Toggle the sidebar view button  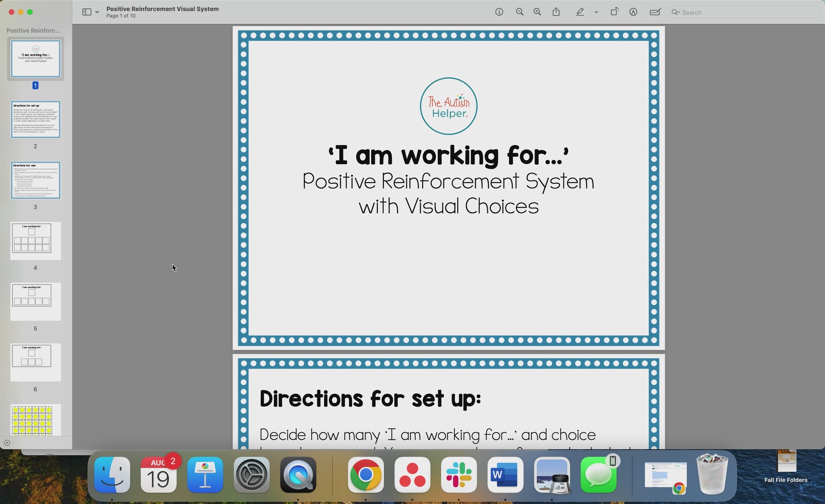pos(87,12)
